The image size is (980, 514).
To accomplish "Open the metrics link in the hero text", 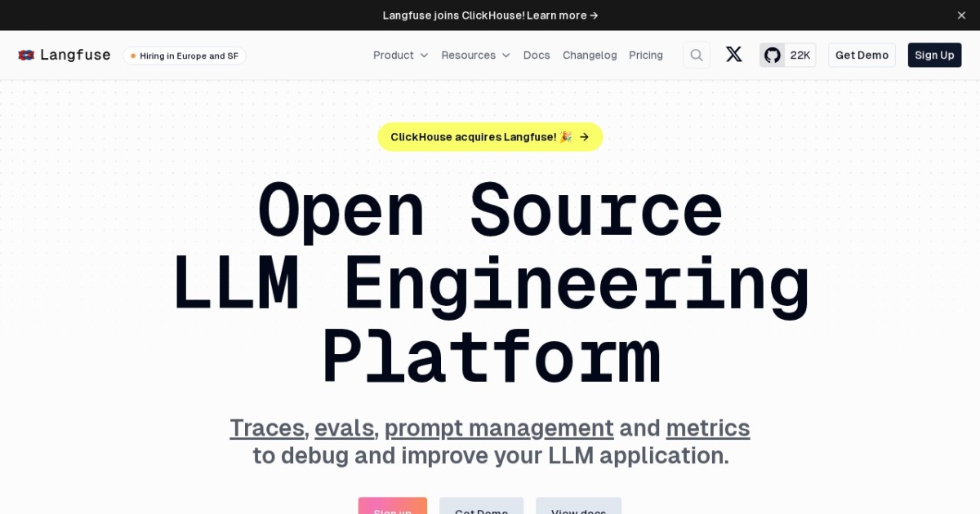I will [x=707, y=428].
